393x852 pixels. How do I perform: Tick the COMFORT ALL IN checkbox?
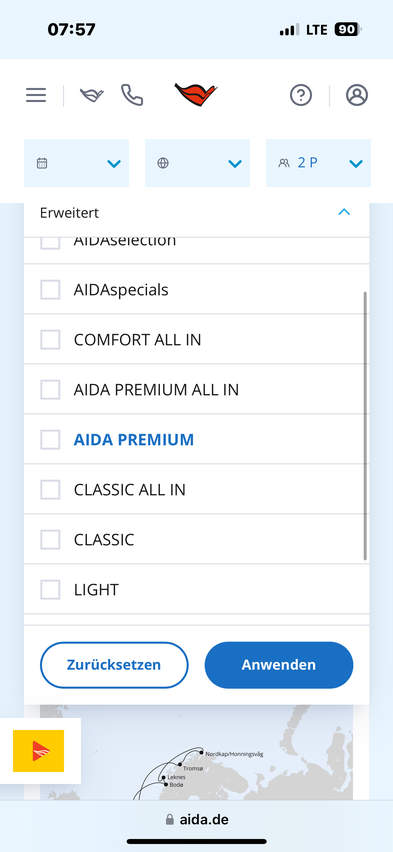tap(51, 340)
